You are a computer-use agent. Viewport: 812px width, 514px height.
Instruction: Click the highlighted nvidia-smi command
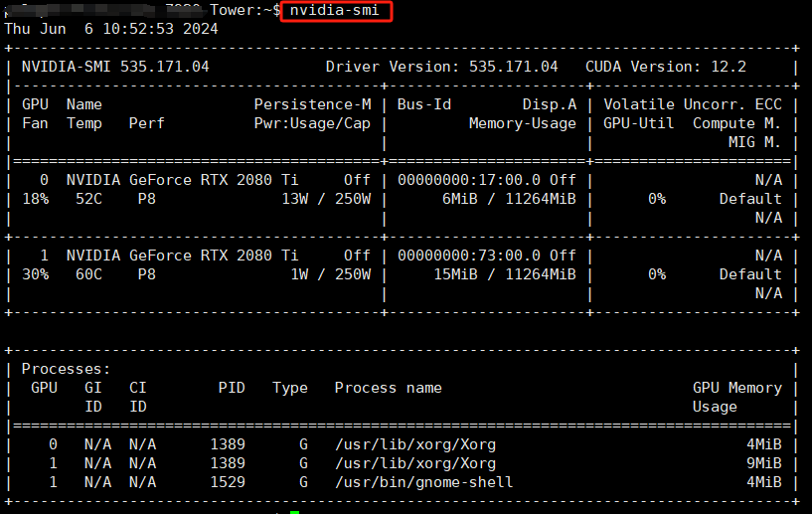(337, 10)
